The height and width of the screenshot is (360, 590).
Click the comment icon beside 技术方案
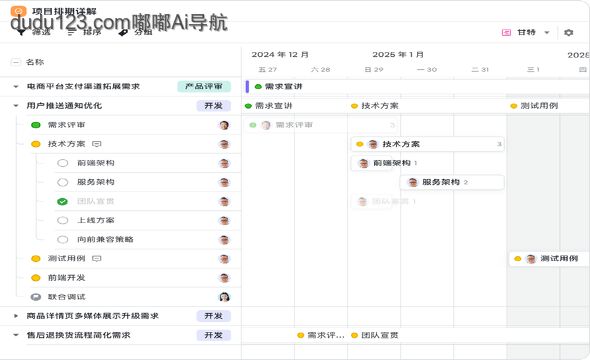click(97, 144)
